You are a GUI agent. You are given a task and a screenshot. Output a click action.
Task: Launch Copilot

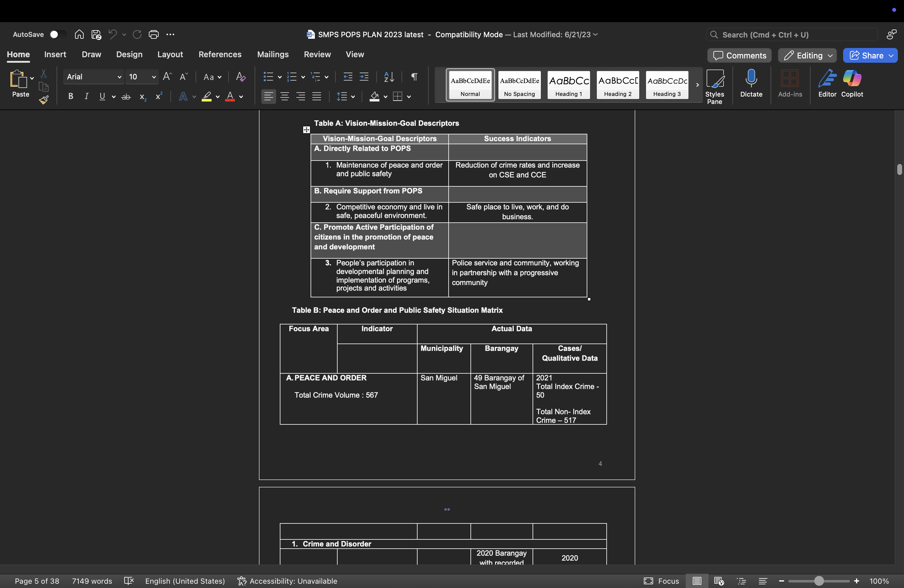coord(852,83)
